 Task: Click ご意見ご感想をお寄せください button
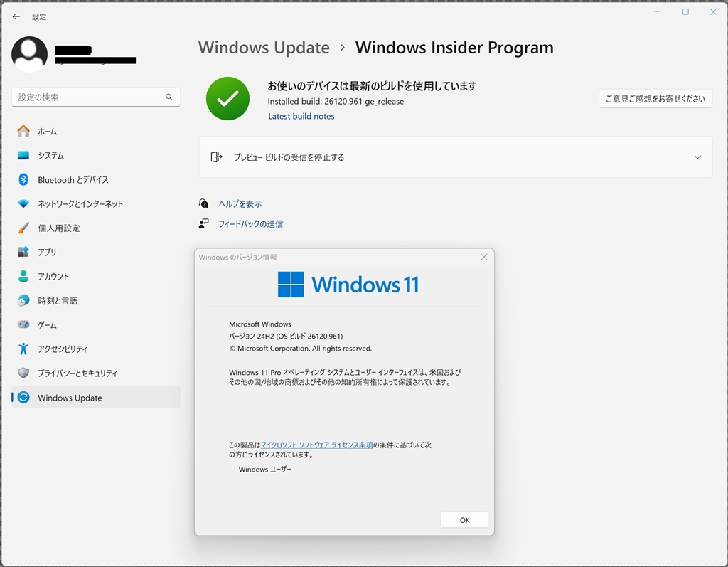[655, 98]
